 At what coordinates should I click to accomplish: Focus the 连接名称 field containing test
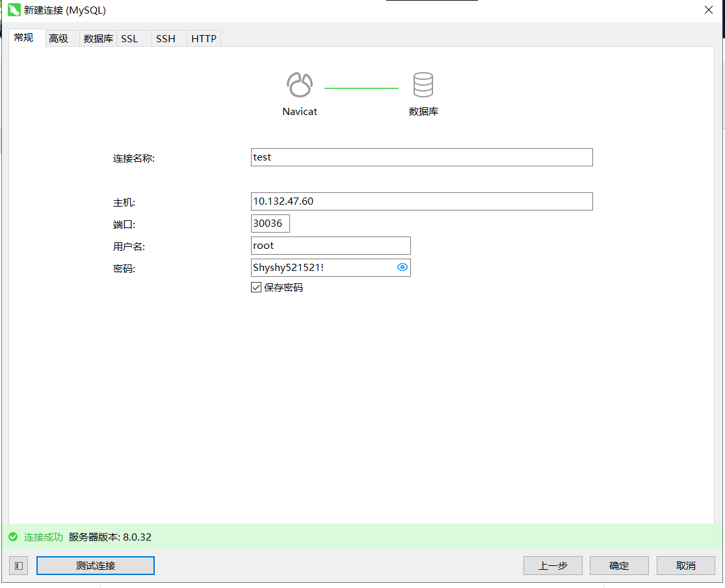(422, 157)
